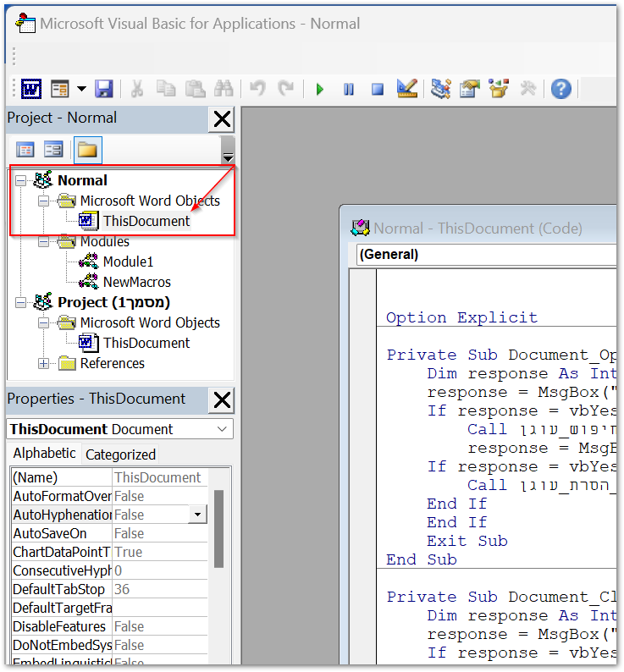Viewport: 624px width, 672px height.
Task: Switch to Categorized properties tab
Action: pos(120,454)
